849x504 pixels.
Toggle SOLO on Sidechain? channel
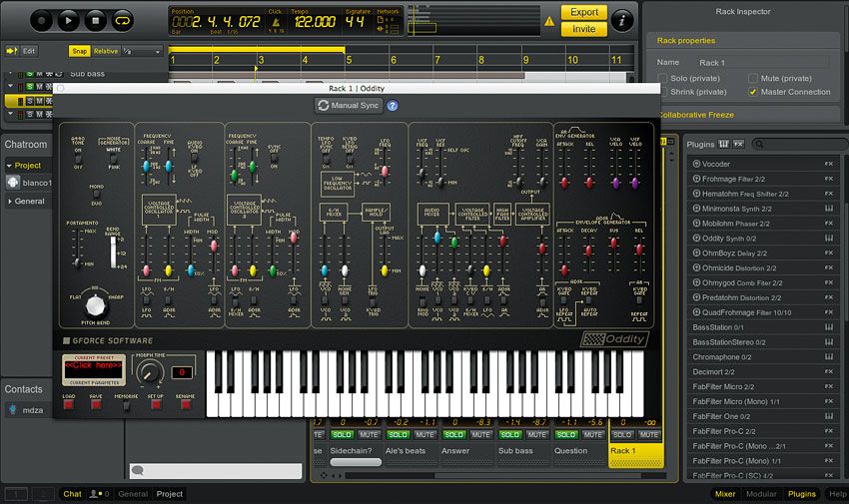[x=342, y=434]
